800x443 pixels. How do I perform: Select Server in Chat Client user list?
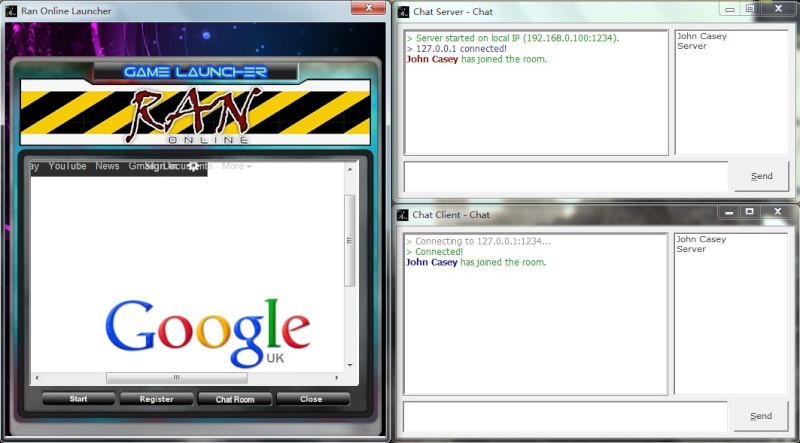coord(691,249)
